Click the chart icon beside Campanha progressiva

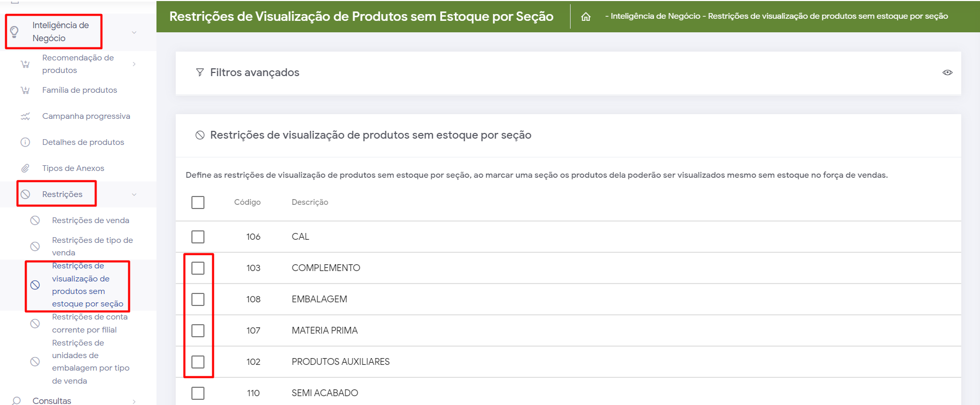click(x=25, y=116)
